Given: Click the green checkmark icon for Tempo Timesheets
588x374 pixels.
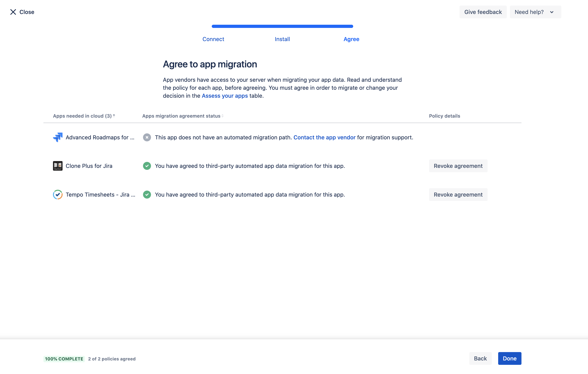Looking at the screenshot, I should (147, 195).
